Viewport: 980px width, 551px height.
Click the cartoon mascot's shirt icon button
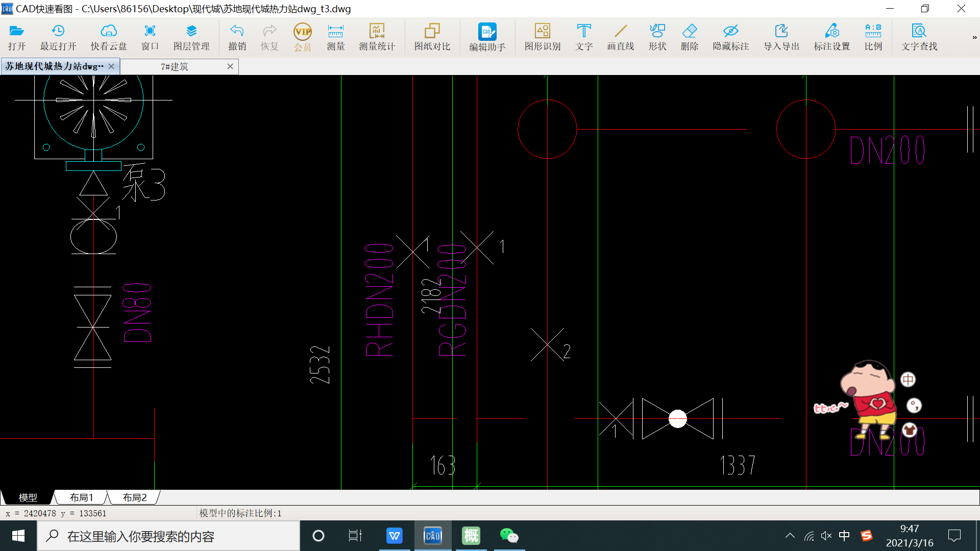[x=910, y=431]
